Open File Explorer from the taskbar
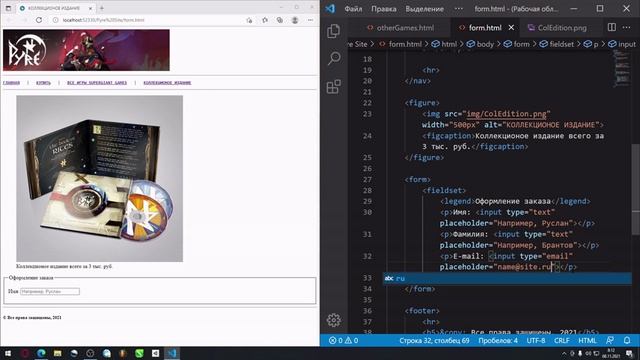This screenshot has width=640, height=360. (x=58, y=353)
